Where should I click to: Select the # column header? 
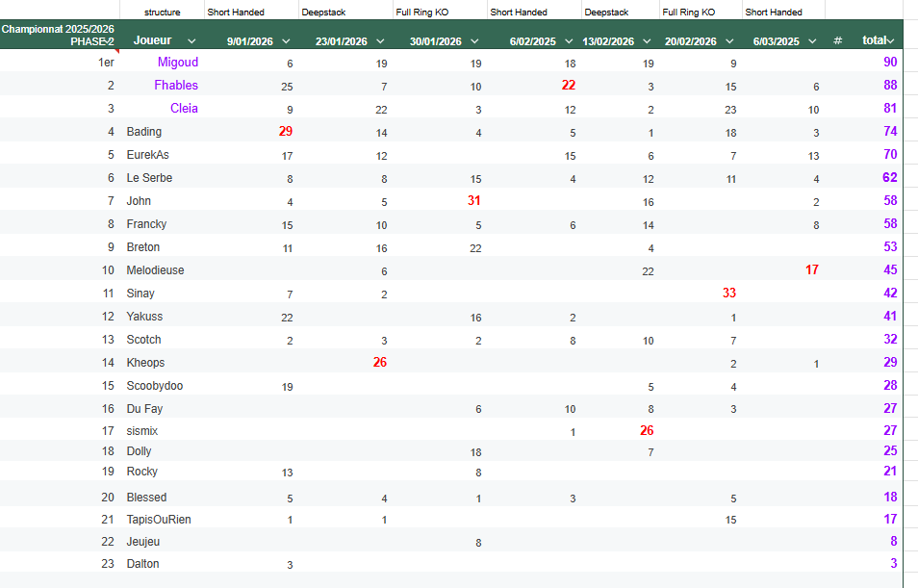click(836, 40)
